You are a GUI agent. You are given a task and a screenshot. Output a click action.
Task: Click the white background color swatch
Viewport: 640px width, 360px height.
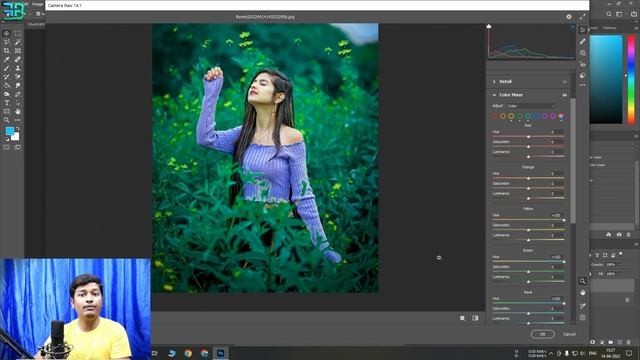click(16, 137)
